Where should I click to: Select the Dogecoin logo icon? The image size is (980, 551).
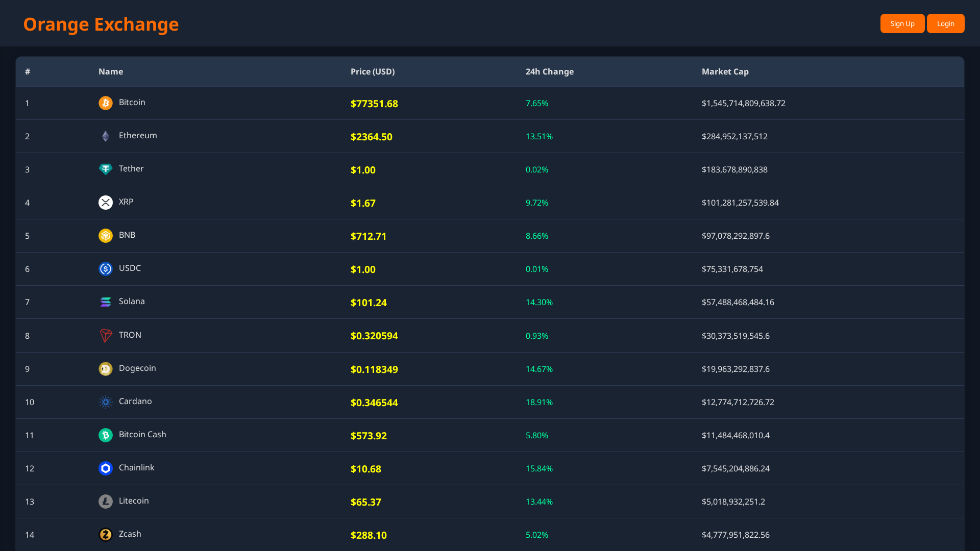coord(105,368)
